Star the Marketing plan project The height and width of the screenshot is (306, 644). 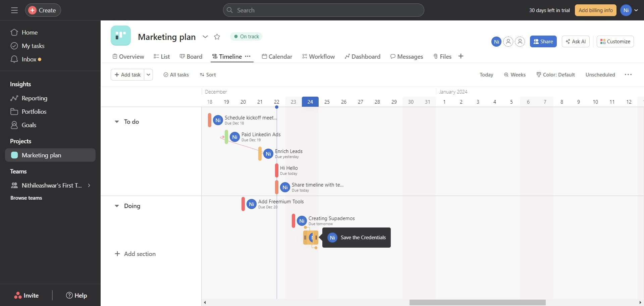(x=217, y=37)
